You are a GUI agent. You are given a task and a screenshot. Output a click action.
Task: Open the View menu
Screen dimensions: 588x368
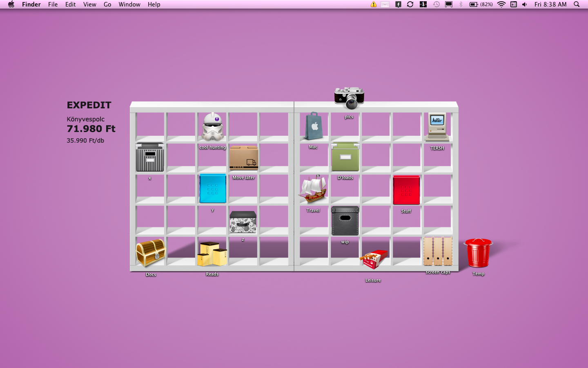point(89,4)
